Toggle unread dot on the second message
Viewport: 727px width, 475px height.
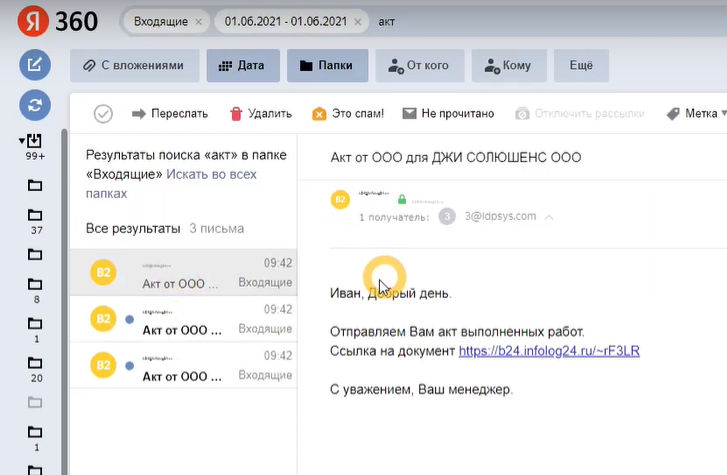129,319
